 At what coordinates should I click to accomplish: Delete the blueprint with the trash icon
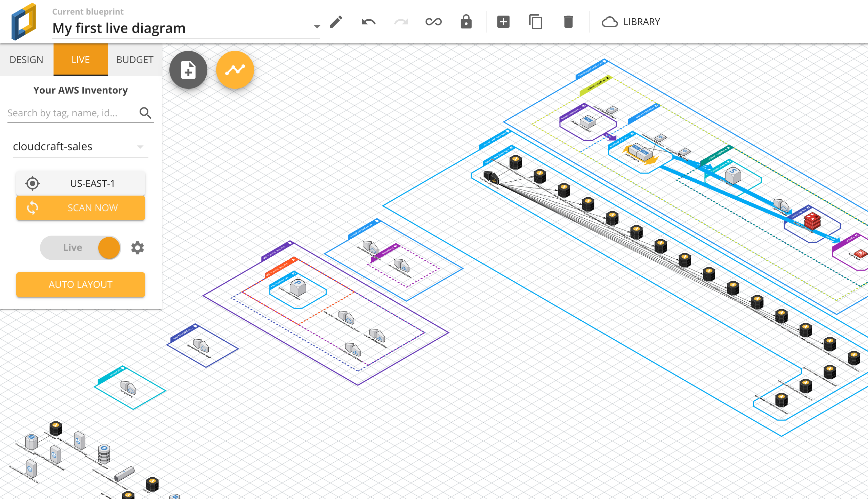568,22
